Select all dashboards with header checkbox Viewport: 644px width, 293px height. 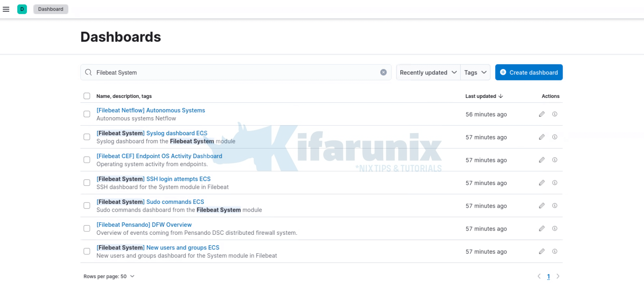tap(87, 96)
